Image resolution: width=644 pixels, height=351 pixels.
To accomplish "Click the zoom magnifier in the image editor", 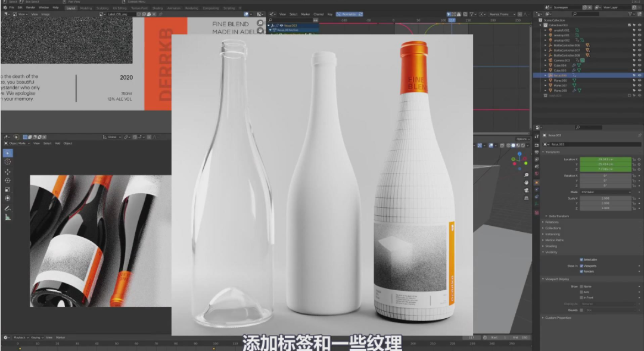I will click(260, 23).
